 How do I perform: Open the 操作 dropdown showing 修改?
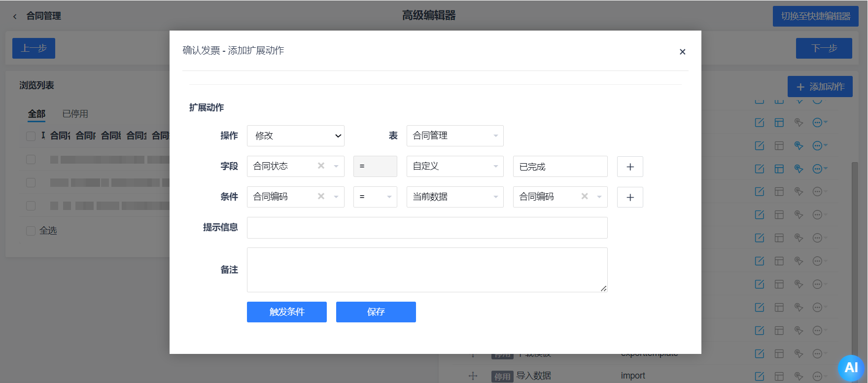295,136
